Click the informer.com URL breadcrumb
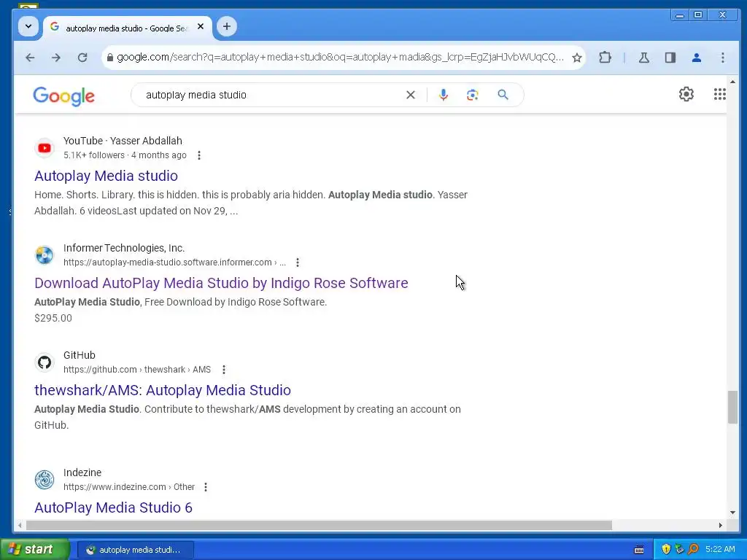This screenshot has height=560, width=747. pos(174,262)
